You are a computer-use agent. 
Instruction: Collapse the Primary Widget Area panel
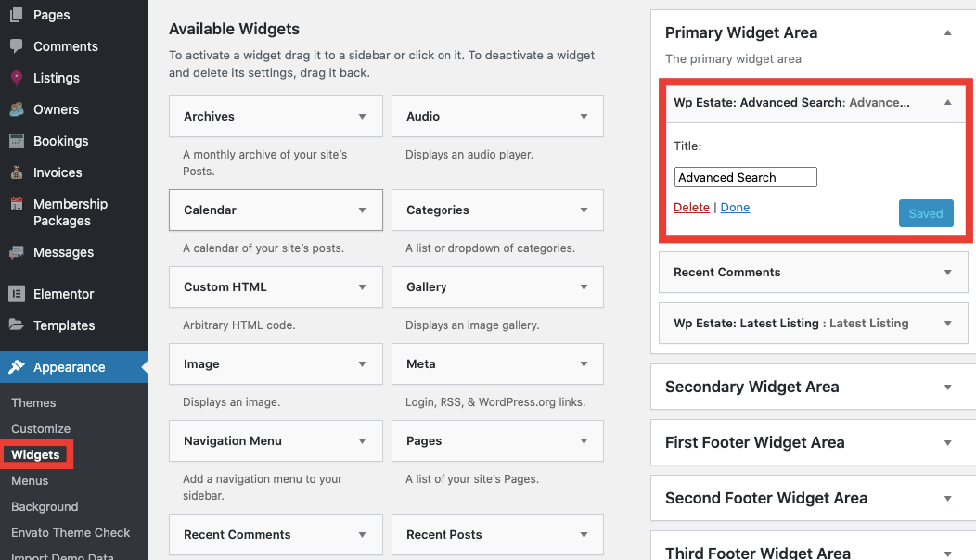pos(947,32)
